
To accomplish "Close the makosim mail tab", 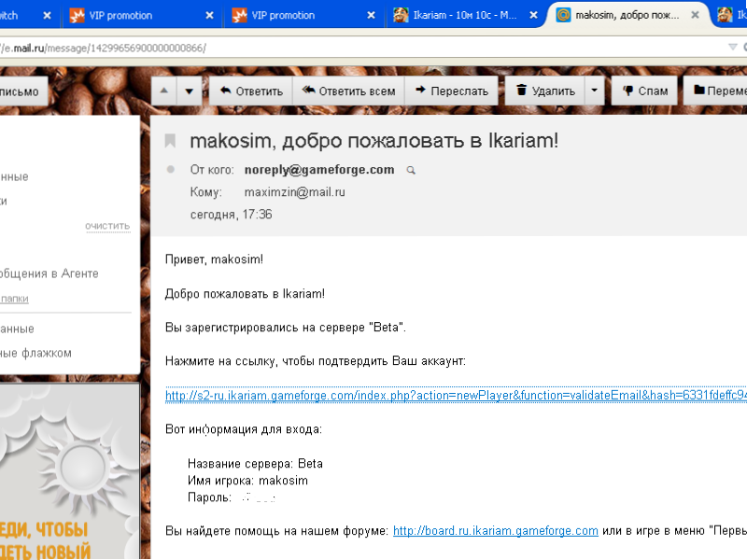I will tap(695, 15).
